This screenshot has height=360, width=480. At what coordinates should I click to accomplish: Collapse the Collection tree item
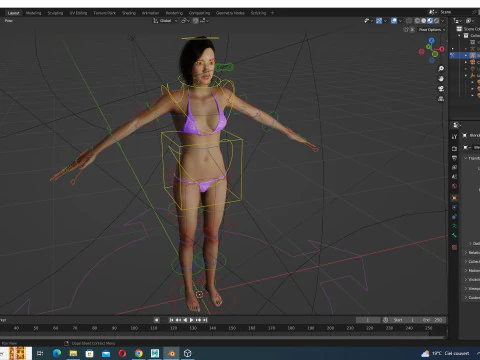point(459,35)
